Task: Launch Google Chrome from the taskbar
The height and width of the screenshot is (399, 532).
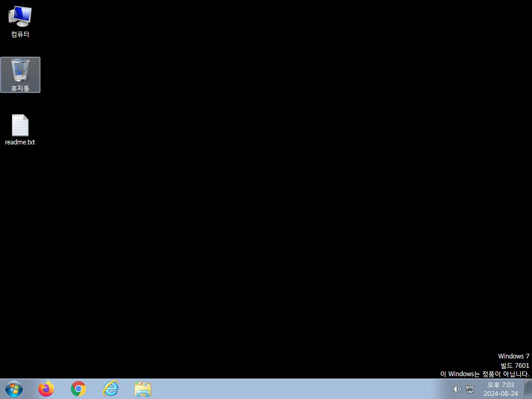Action: coord(78,389)
